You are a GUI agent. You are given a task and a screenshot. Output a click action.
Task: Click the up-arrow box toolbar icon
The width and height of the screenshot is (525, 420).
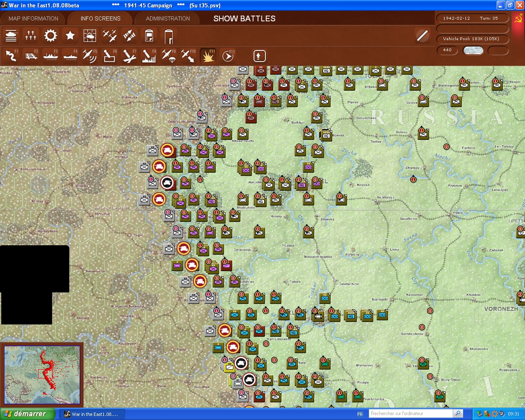tap(259, 56)
